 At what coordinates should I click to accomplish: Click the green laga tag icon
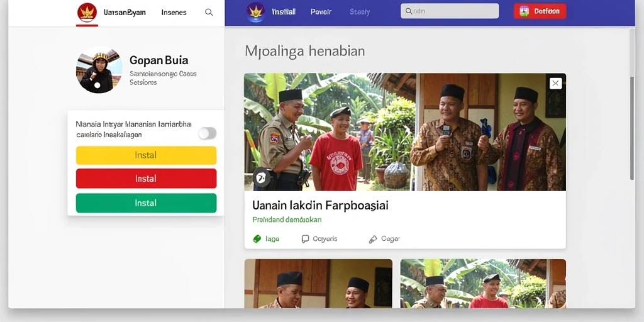[x=257, y=239]
